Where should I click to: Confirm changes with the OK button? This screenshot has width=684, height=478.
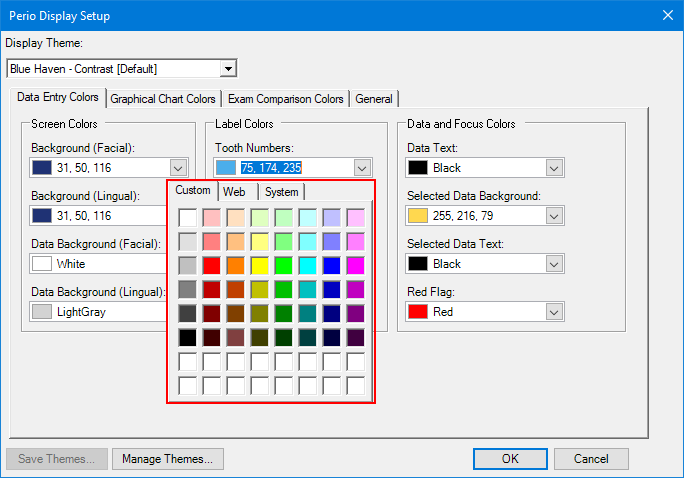click(510, 459)
